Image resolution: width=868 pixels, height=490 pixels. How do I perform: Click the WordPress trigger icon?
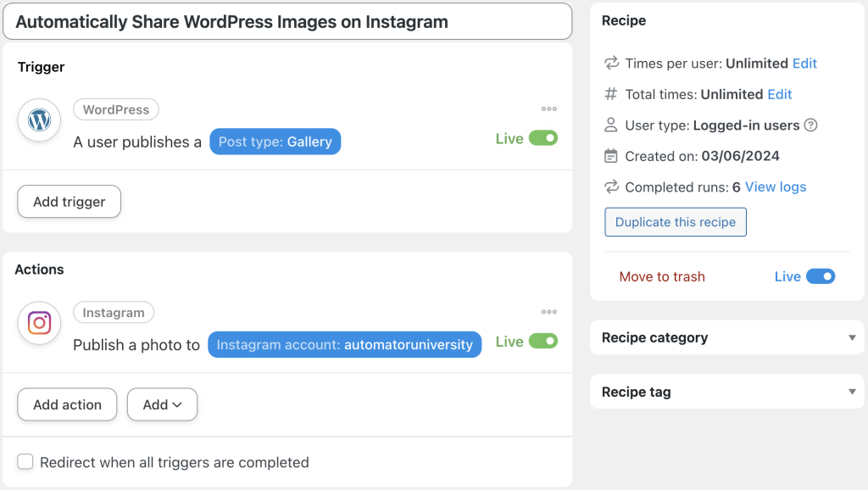point(39,120)
